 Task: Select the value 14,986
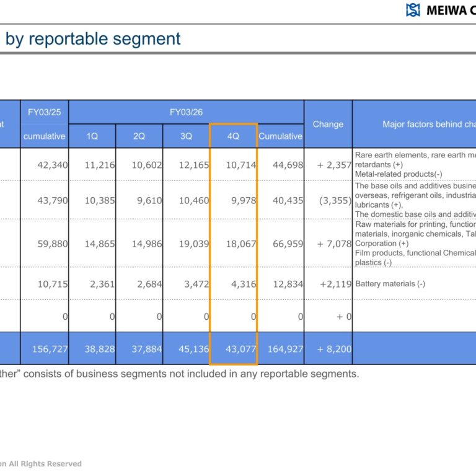tap(147, 244)
